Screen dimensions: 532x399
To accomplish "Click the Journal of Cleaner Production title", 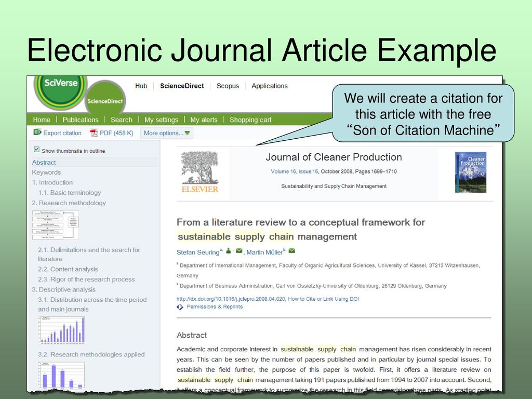I will pyautogui.click(x=334, y=157).
